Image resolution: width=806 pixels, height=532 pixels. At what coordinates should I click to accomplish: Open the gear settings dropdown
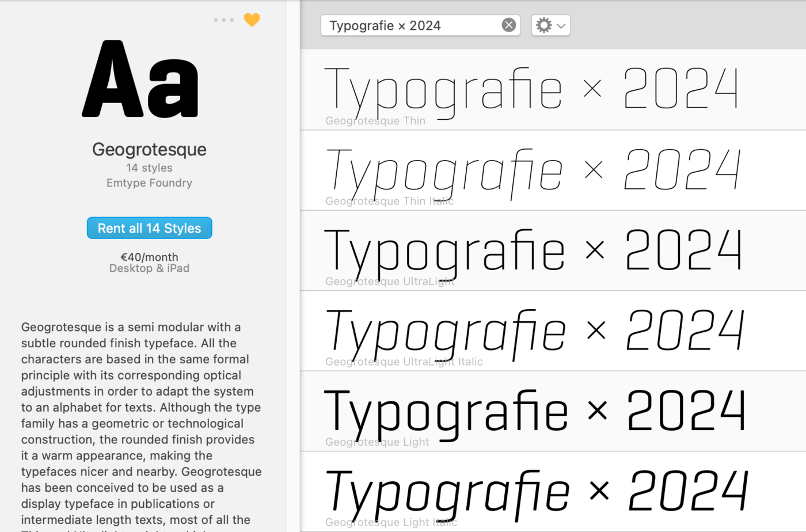click(x=551, y=25)
